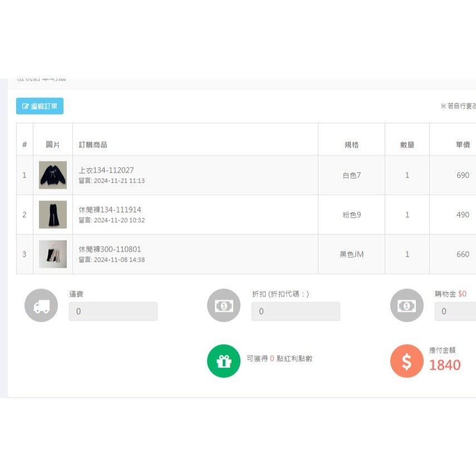Click the 編輯訂單 edit order button
Image resolution: width=476 pixels, height=476 pixels.
click(40, 106)
